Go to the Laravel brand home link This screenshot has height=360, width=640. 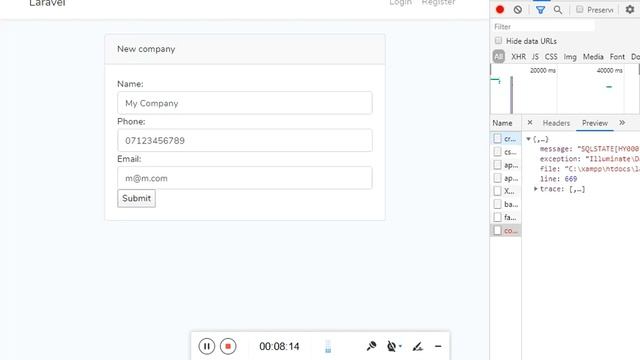pyautogui.click(x=47, y=3)
